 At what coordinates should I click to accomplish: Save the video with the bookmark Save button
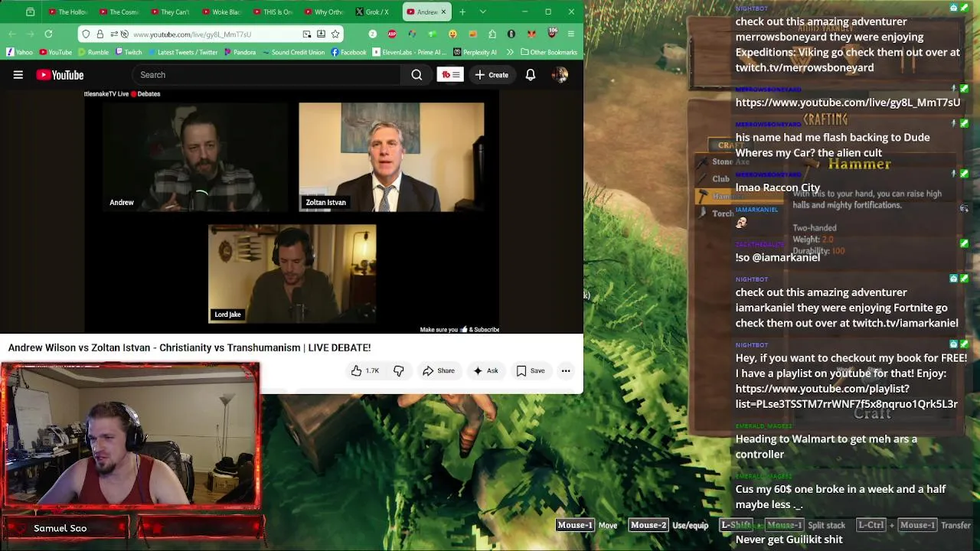531,371
